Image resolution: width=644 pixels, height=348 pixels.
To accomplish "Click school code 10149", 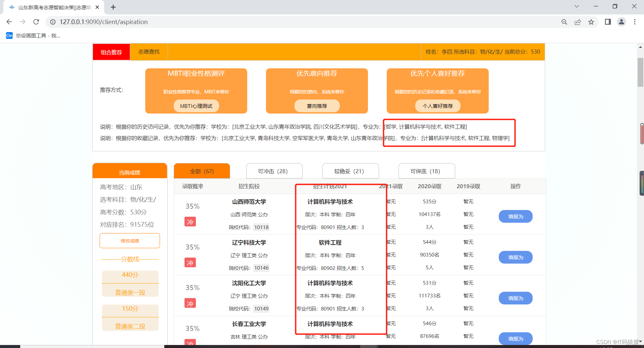I will click(x=261, y=308).
